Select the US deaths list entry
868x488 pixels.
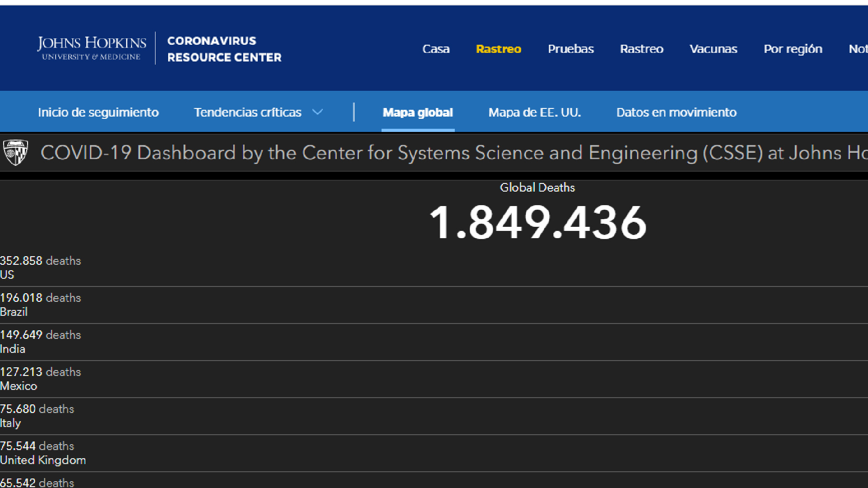pos(41,267)
